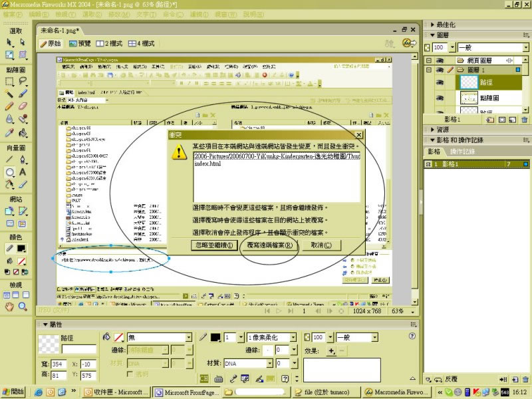This screenshot has height=399, width=532.
Task: Open layers panel blend mode dropdown
Action: coord(525,47)
